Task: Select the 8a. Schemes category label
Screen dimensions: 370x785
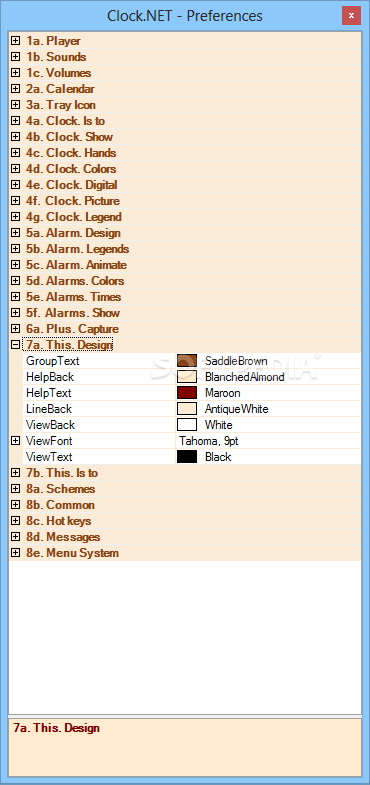Action: click(x=61, y=489)
